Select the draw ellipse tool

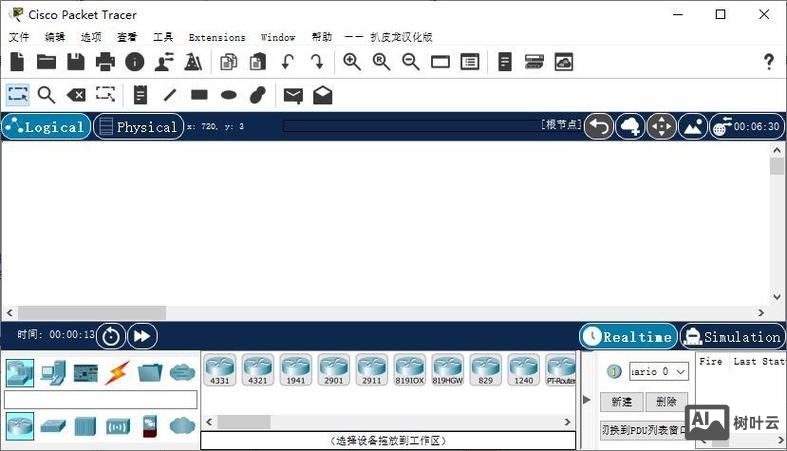(229, 95)
